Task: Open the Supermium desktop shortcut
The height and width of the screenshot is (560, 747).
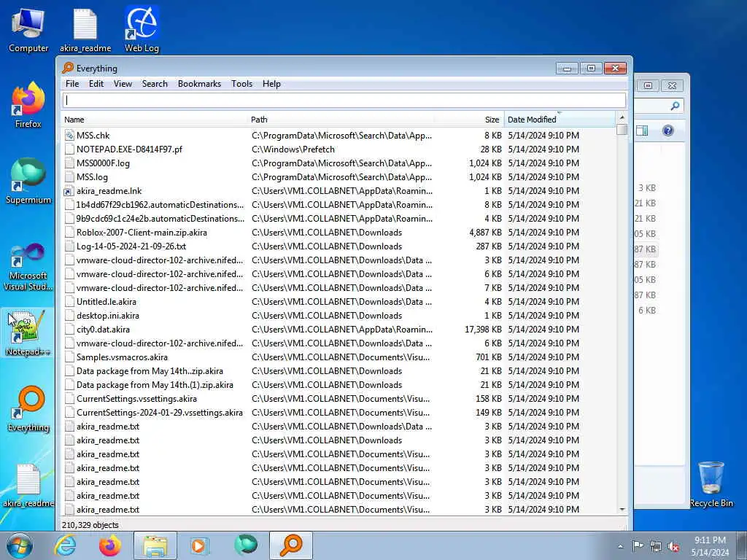Action: tap(28, 182)
